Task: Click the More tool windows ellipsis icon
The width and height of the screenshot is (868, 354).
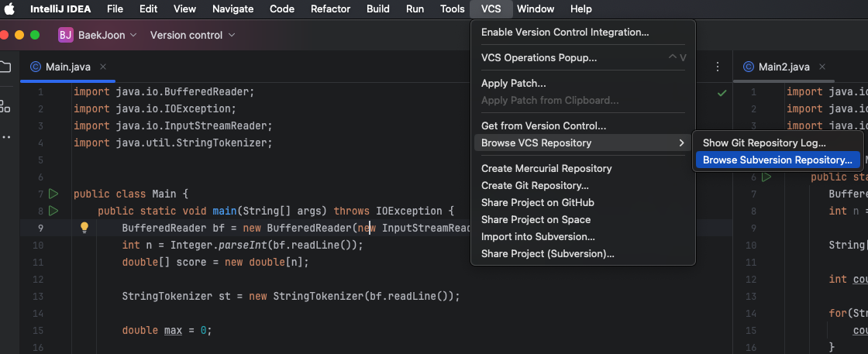Action: (x=5, y=137)
